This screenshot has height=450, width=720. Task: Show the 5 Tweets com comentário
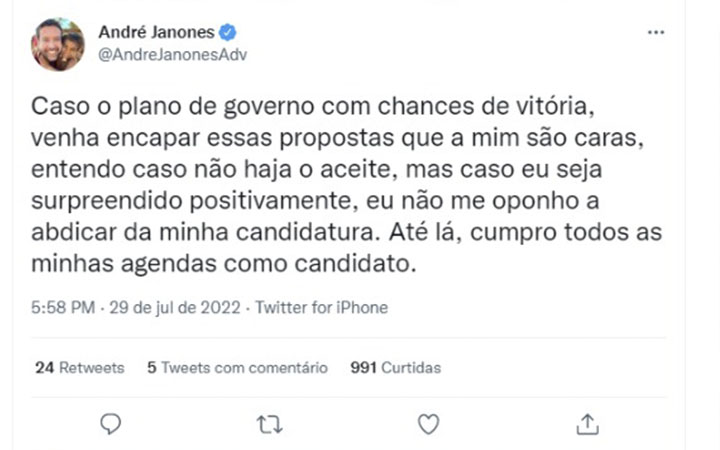[237, 367]
